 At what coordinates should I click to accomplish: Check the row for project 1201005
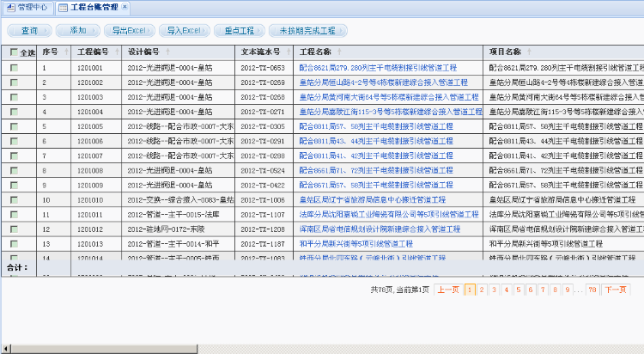click(14, 126)
